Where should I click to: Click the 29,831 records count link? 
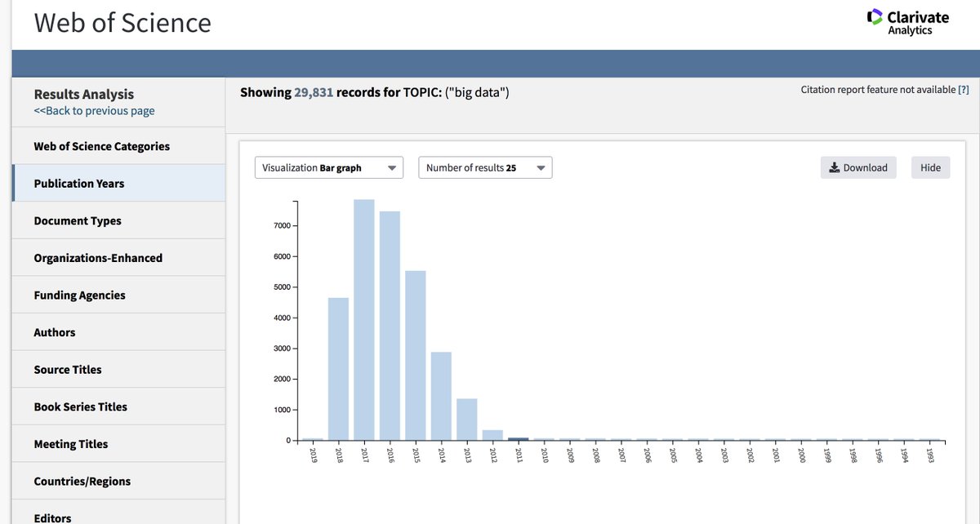point(314,92)
